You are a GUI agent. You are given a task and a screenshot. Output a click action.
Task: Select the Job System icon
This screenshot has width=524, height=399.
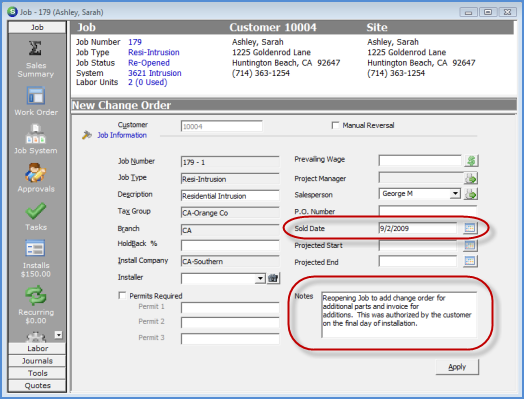point(36,134)
